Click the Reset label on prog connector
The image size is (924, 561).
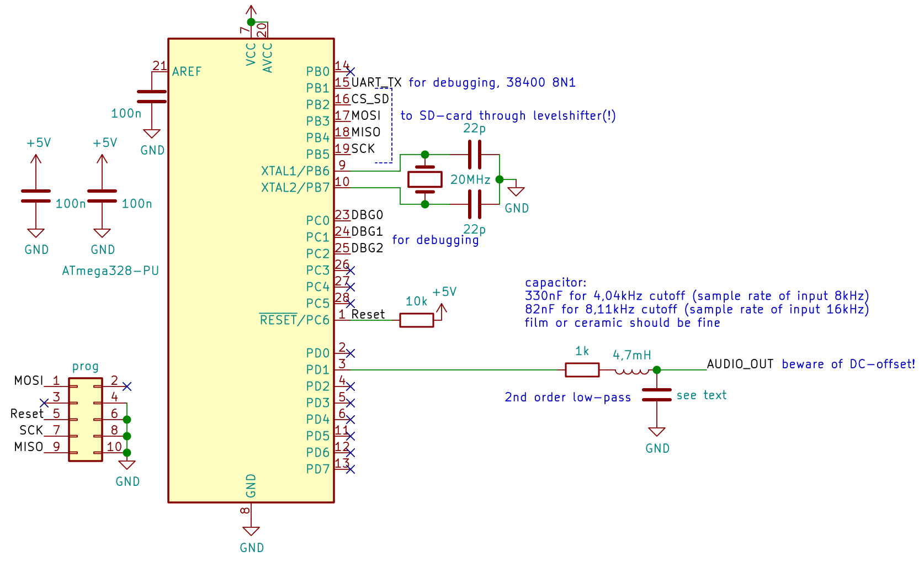click(x=26, y=414)
